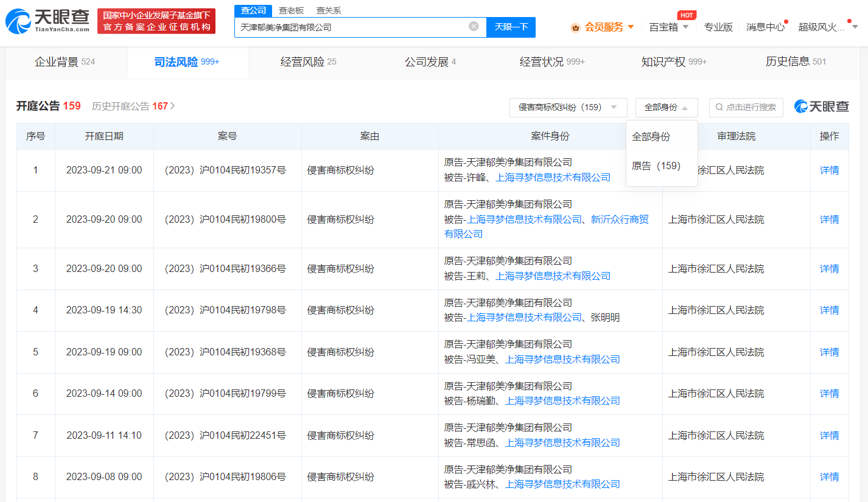Click the 案号 column header
Image resolution: width=868 pixels, height=502 pixels.
pyautogui.click(x=227, y=136)
